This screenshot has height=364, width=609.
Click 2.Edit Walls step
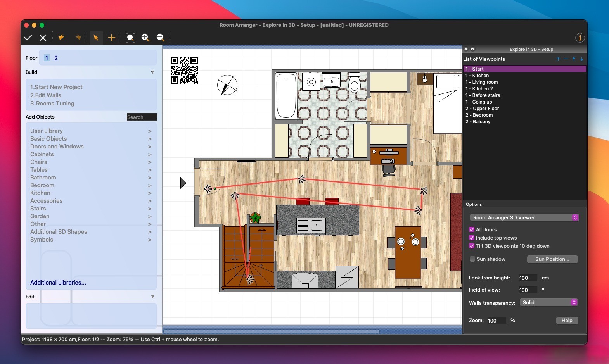point(46,95)
